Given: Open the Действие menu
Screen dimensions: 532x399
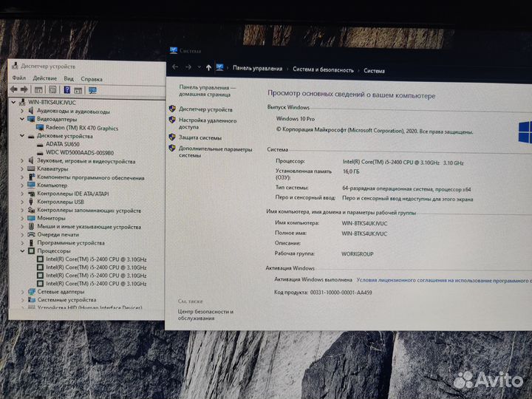Looking at the screenshot, I should pyautogui.click(x=45, y=78).
